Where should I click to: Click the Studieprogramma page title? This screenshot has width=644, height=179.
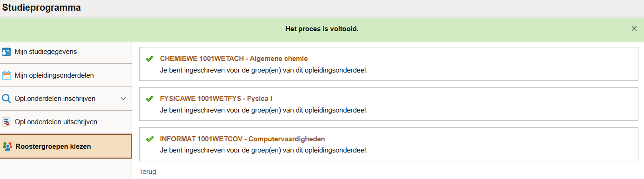pyautogui.click(x=41, y=8)
